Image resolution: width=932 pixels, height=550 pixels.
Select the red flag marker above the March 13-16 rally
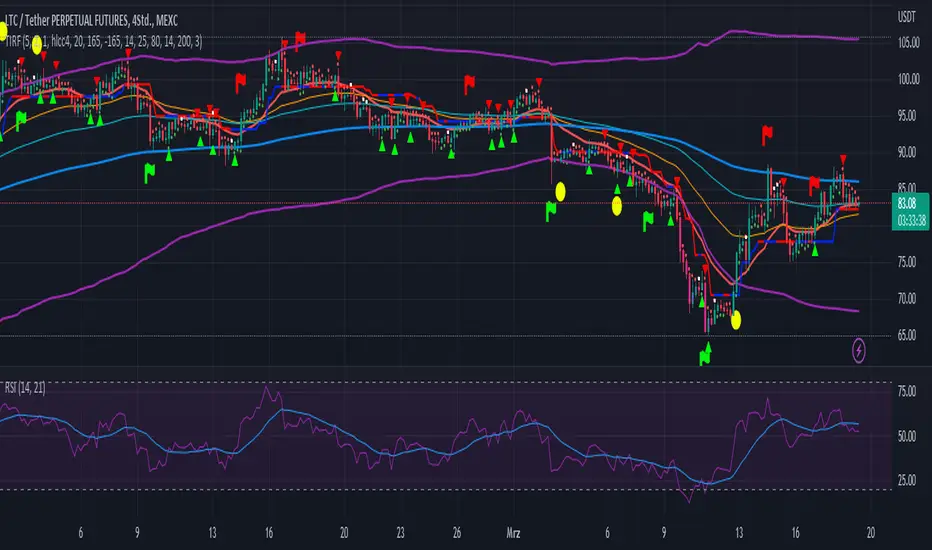tap(767, 135)
